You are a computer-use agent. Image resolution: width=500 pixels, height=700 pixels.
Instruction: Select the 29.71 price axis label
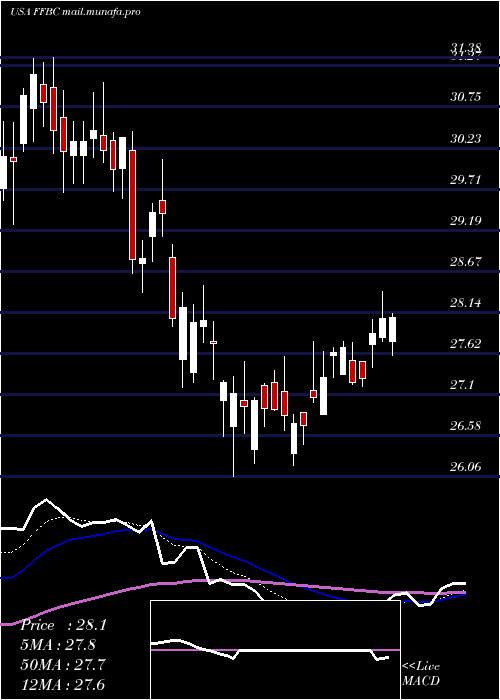click(466, 179)
